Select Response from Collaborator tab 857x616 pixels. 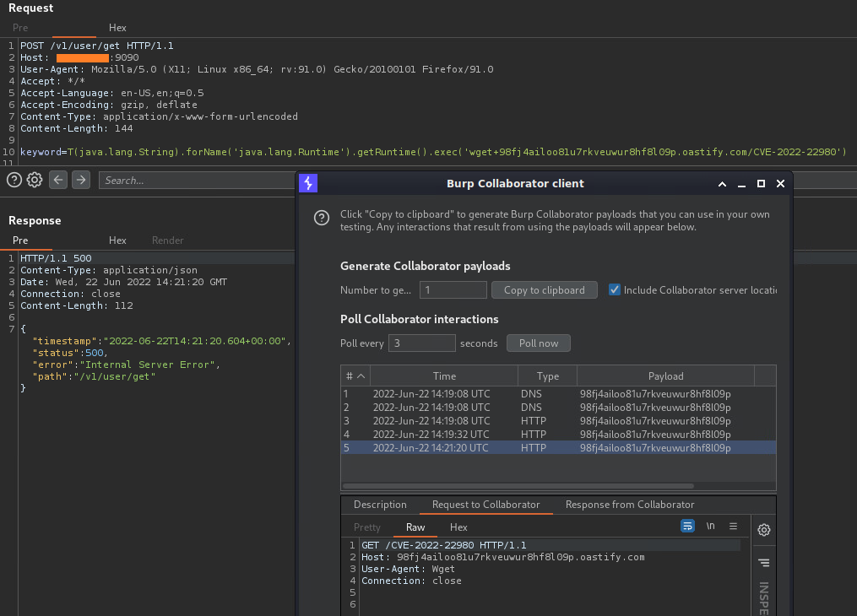coord(630,505)
